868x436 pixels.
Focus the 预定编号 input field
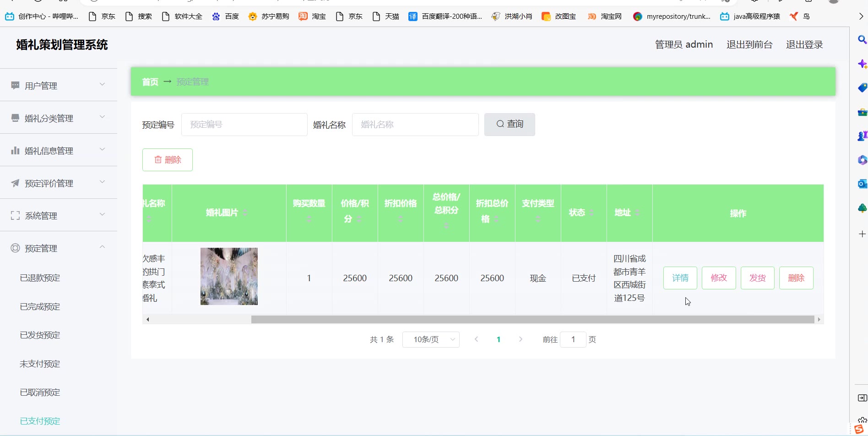click(x=244, y=125)
